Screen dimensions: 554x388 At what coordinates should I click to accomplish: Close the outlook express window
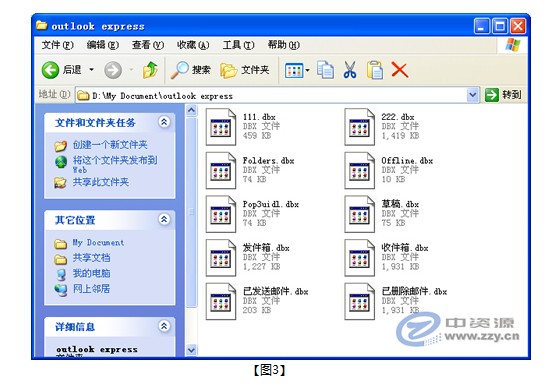tap(518, 26)
